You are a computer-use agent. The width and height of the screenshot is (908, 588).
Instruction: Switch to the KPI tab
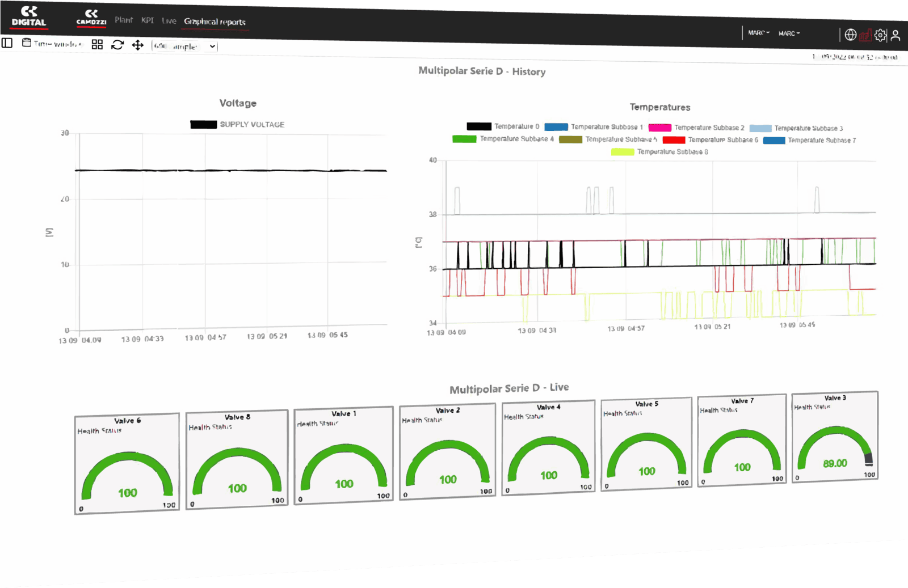tap(148, 20)
